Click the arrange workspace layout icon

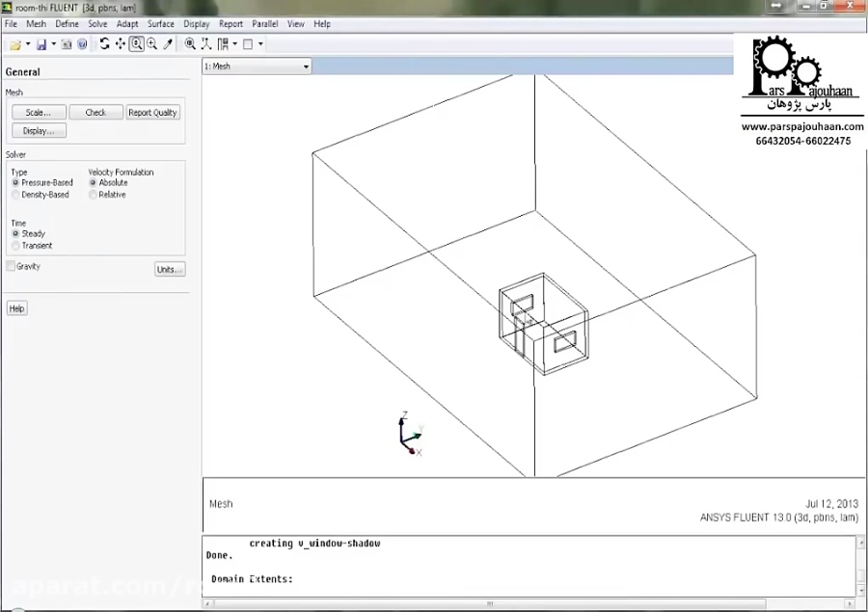[223, 44]
